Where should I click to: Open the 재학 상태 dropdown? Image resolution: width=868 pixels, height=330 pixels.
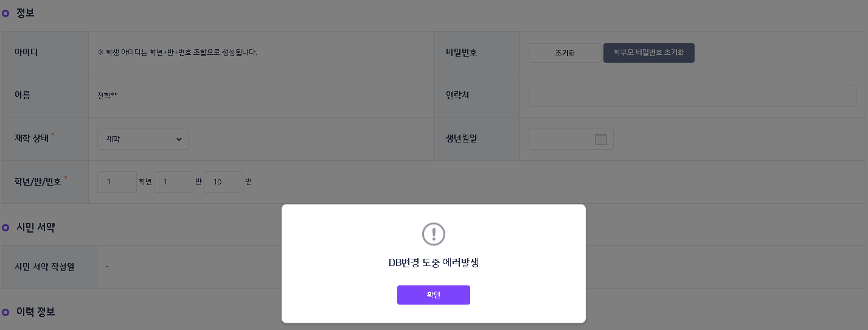[143, 139]
